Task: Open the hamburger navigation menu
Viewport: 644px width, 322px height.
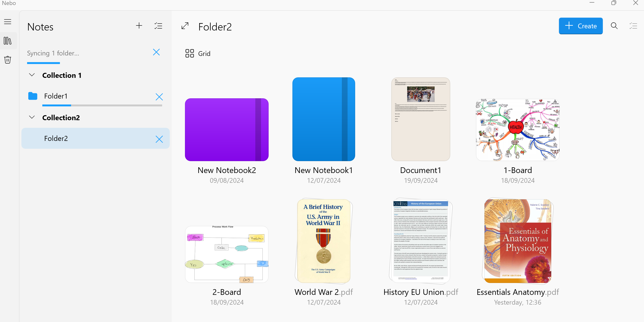Action: pos(8,22)
